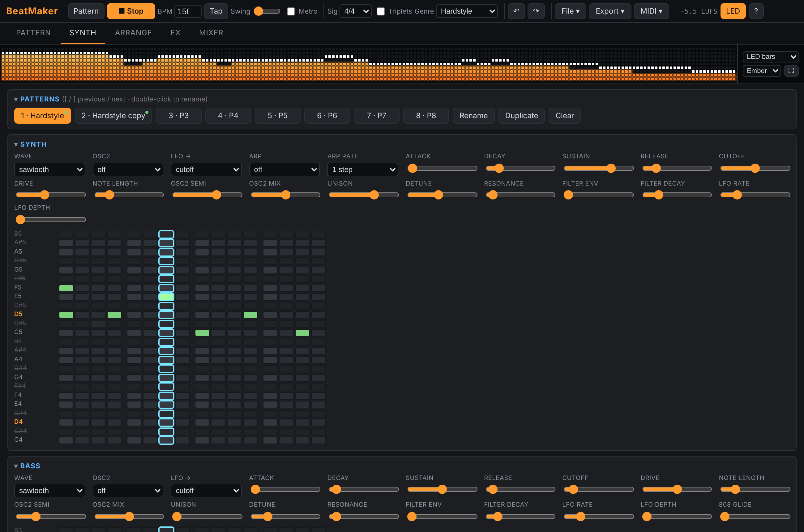
Task: Switch to the ARRANGE tab
Action: [133, 33]
